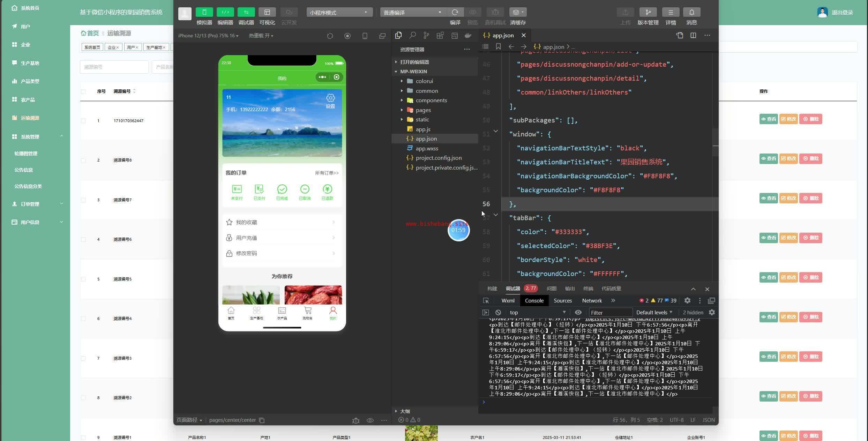The width and height of the screenshot is (868, 441).
Task: Toggle eye icon in console filter bar
Action: tap(578, 312)
